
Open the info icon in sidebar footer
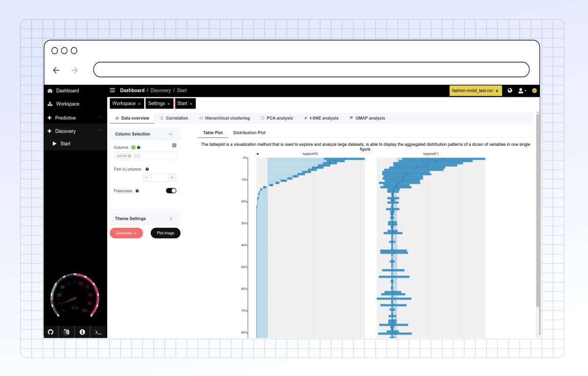click(82, 332)
